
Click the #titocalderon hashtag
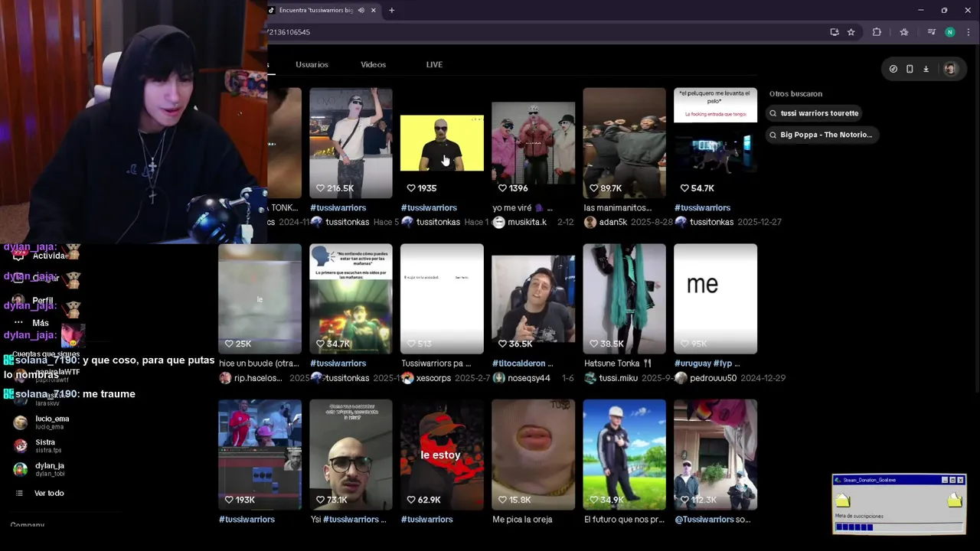tap(518, 364)
